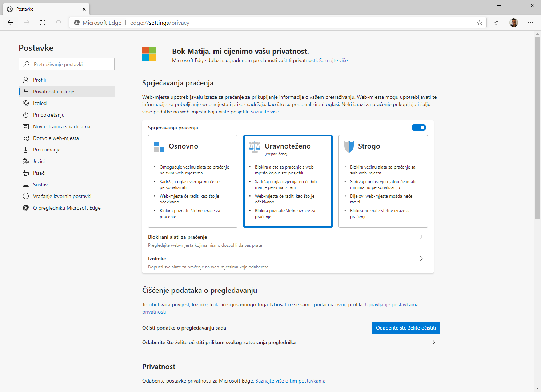Image resolution: width=541 pixels, height=392 pixels.
Task: Open Jezici settings section
Action: click(67, 161)
